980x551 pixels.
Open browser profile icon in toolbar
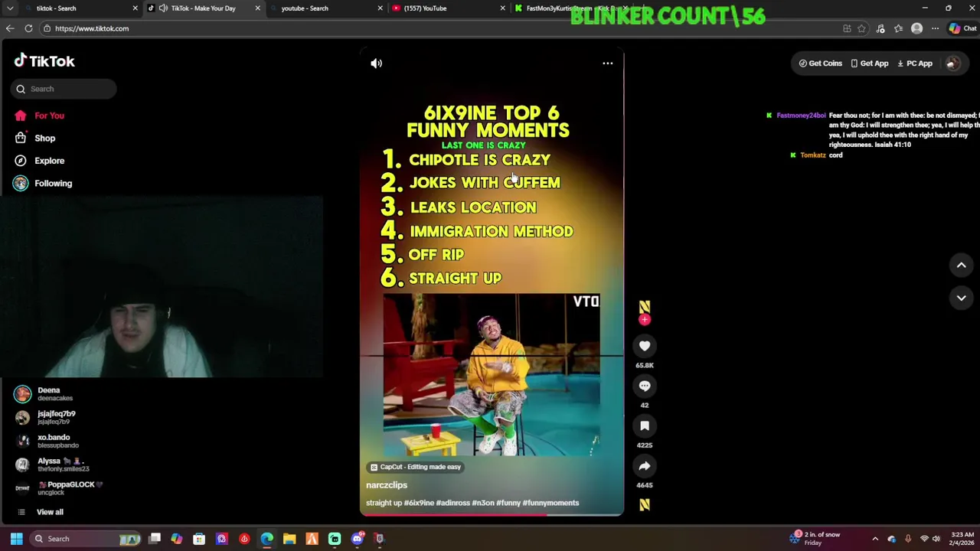[x=916, y=28]
